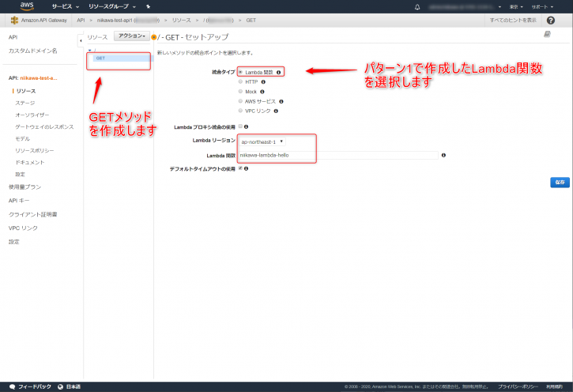Click the Amazon API Gateway service icon
The image size is (573, 392).
14,20
